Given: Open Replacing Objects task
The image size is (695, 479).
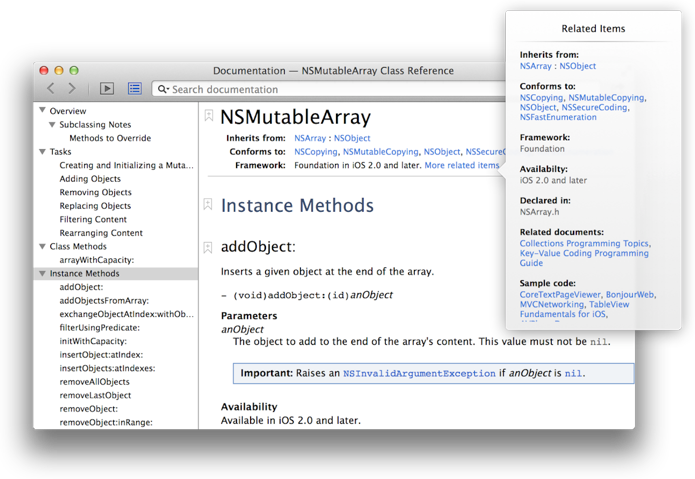Looking at the screenshot, I should (95, 206).
